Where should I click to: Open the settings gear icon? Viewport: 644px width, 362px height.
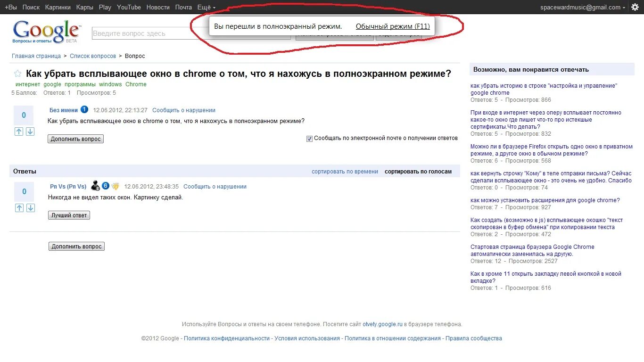click(635, 7)
